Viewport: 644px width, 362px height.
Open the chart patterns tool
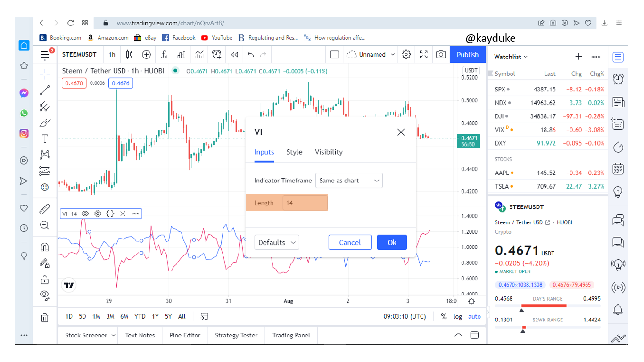click(45, 155)
